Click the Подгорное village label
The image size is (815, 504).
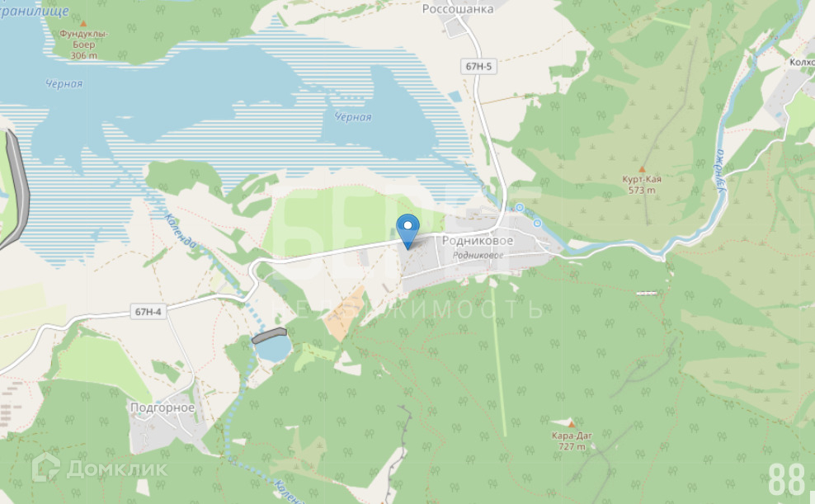click(163, 407)
